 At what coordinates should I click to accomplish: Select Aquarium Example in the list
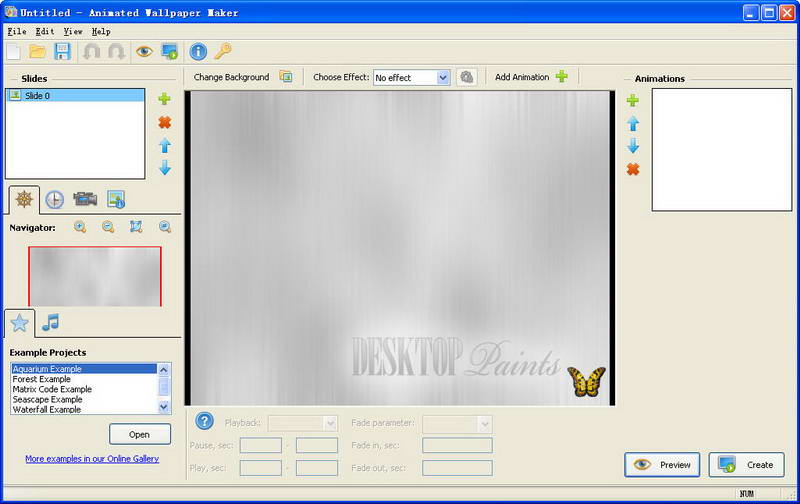(x=84, y=368)
